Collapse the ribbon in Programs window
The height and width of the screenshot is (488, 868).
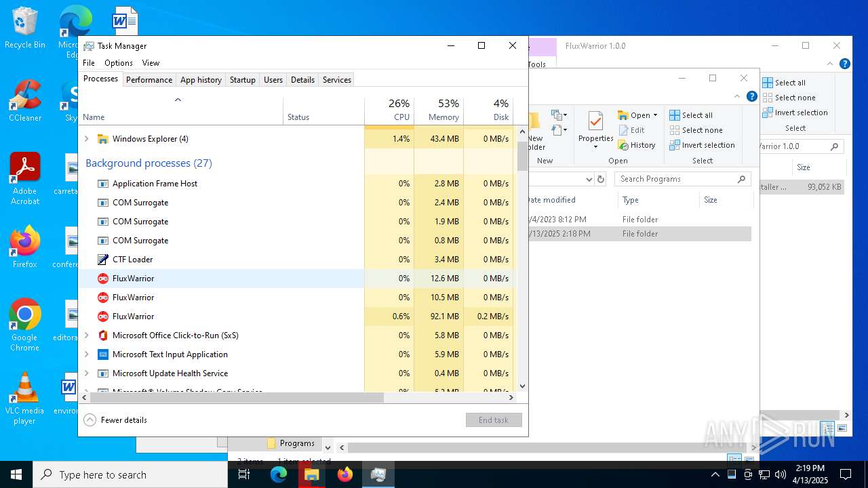click(x=738, y=96)
